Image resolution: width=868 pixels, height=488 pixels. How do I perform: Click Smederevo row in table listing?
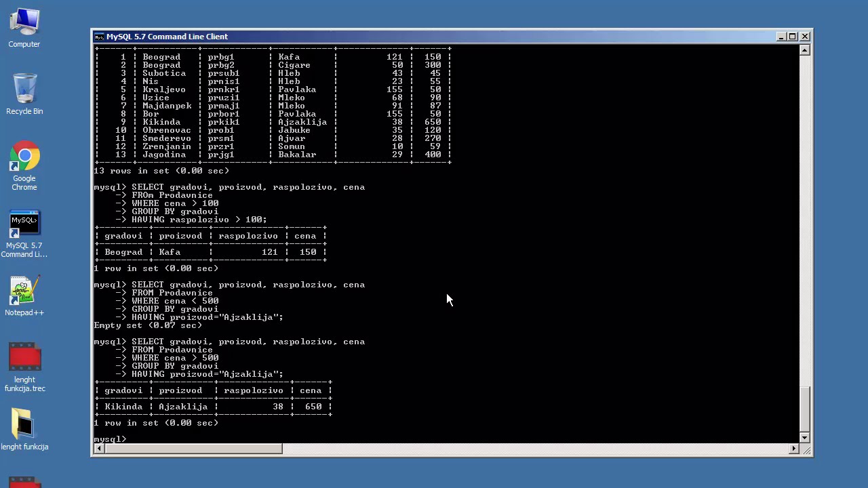click(x=273, y=138)
